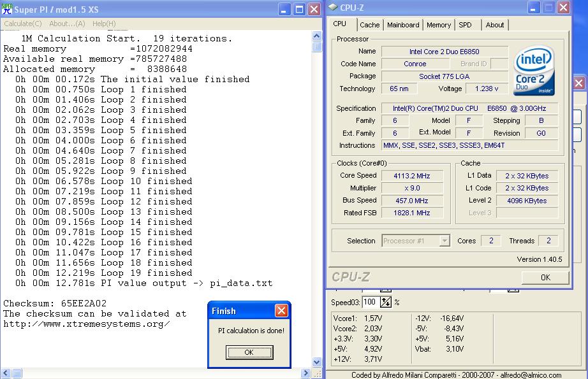This screenshot has width=588, height=379.
Task: Click the Stepping value B
Action: pos(541,120)
